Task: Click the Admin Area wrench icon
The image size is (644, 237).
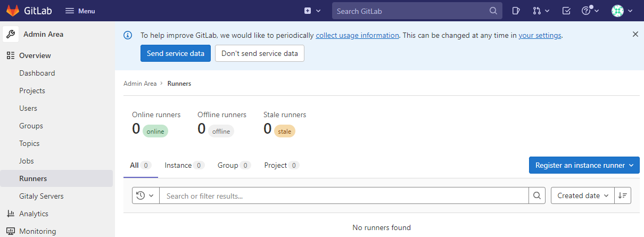Action: click(x=11, y=34)
